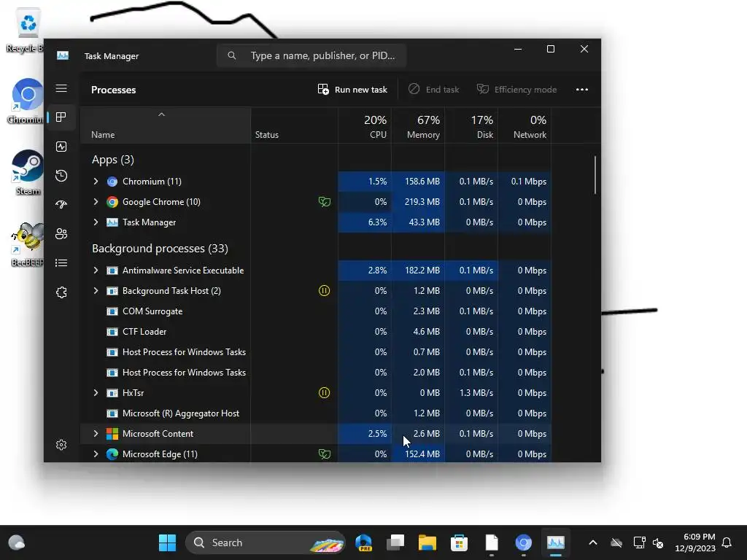Open Microsoft Store from taskbar
747x560 pixels.
click(460, 542)
